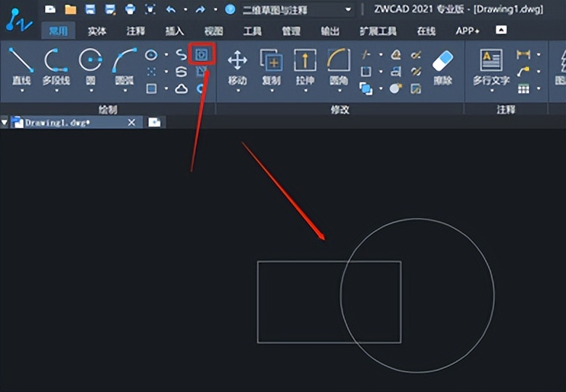Image resolution: width=566 pixels, height=392 pixels.
Task: Select the Revision Cloud tool
Action: click(181, 89)
